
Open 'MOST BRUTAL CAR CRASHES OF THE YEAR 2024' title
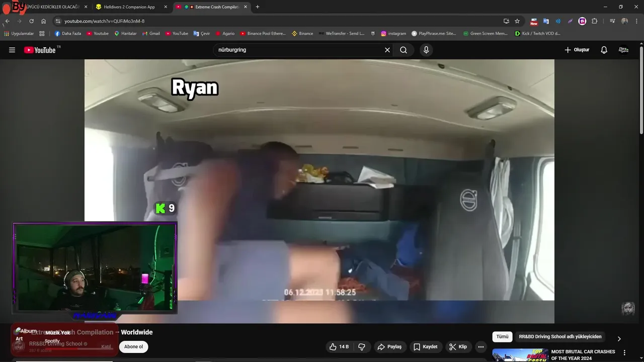tap(583, 355)
